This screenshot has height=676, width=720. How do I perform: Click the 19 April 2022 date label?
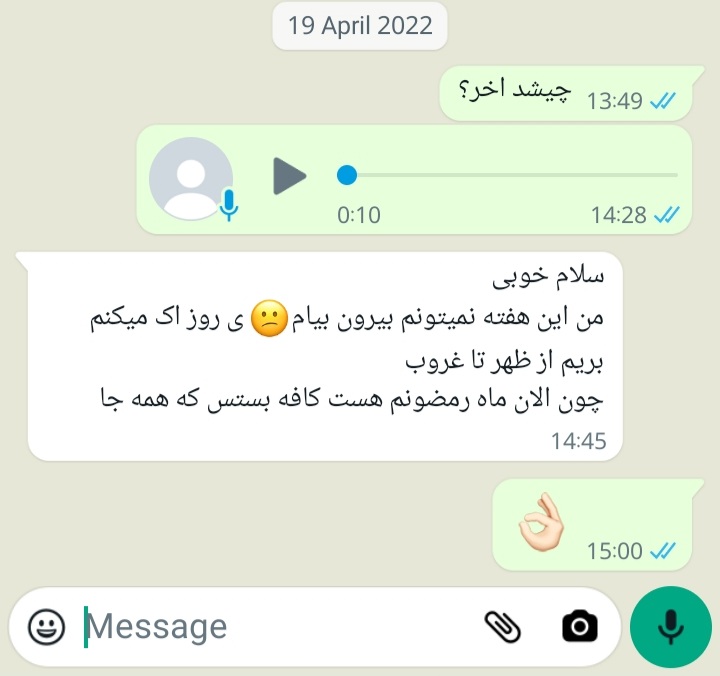click(x=360, y=26)
